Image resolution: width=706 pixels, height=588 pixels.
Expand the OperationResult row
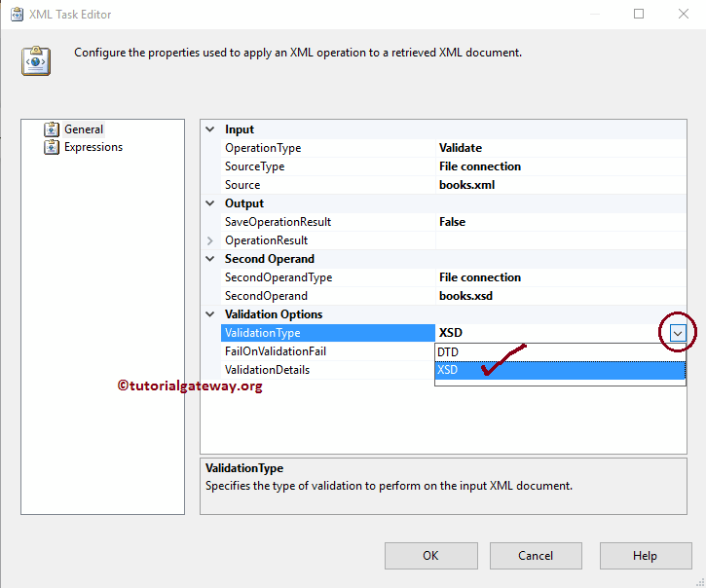click(x=209, y=240)
